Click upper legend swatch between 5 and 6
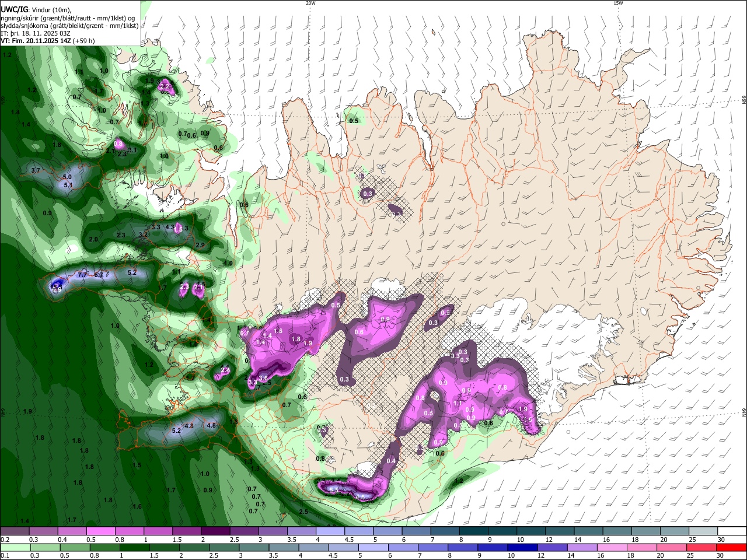This screenshot has height=560, width=747. [387, 531]
